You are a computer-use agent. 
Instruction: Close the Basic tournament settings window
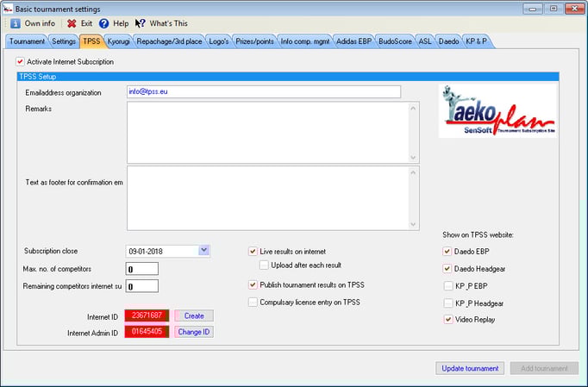point(574,9)
